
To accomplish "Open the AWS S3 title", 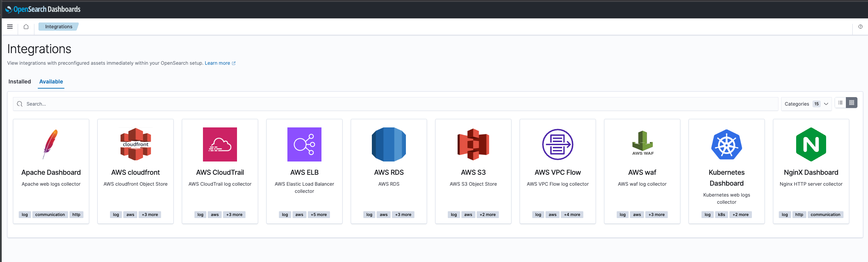I will point(473,172).
